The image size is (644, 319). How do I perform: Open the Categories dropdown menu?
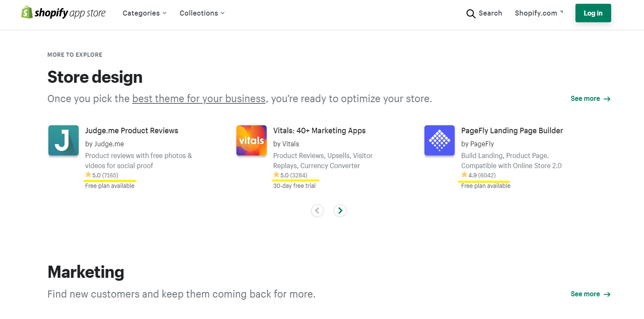[144, 13]
